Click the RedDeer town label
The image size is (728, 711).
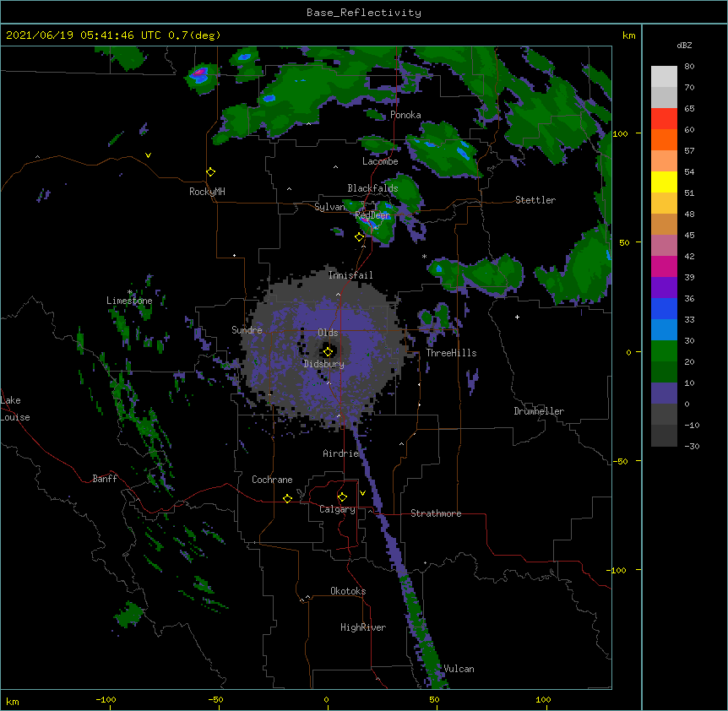pyautogui.click(x=372, y=214)
